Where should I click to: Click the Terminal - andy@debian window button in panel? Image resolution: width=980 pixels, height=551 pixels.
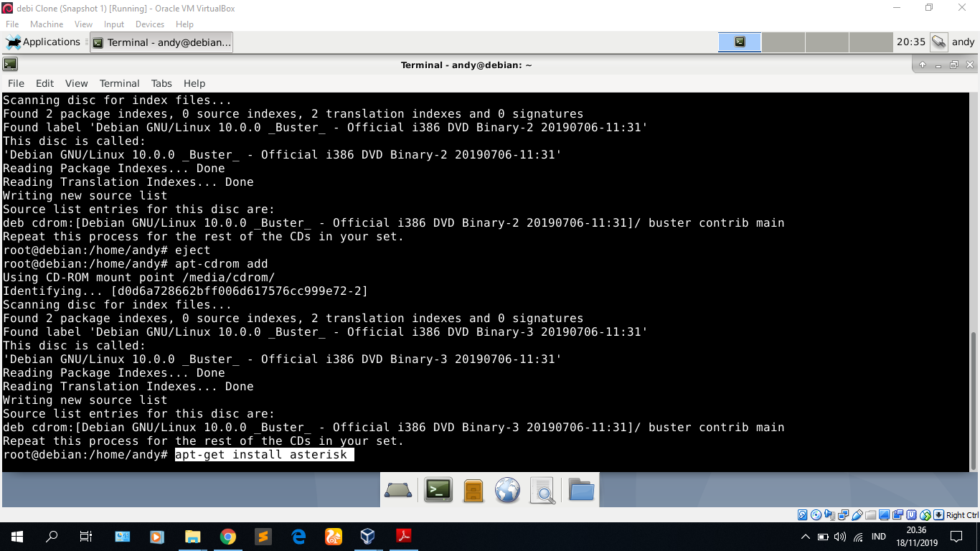pos(161,42)
